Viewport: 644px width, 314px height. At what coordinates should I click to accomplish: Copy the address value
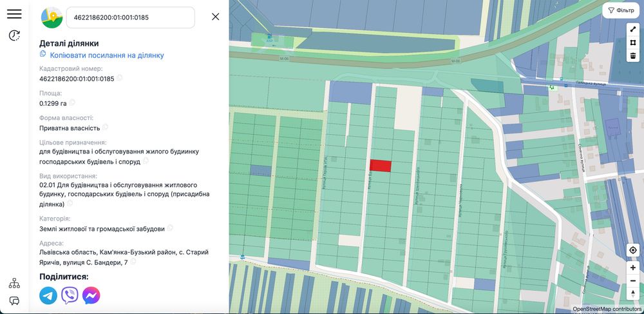coord(133,261)
